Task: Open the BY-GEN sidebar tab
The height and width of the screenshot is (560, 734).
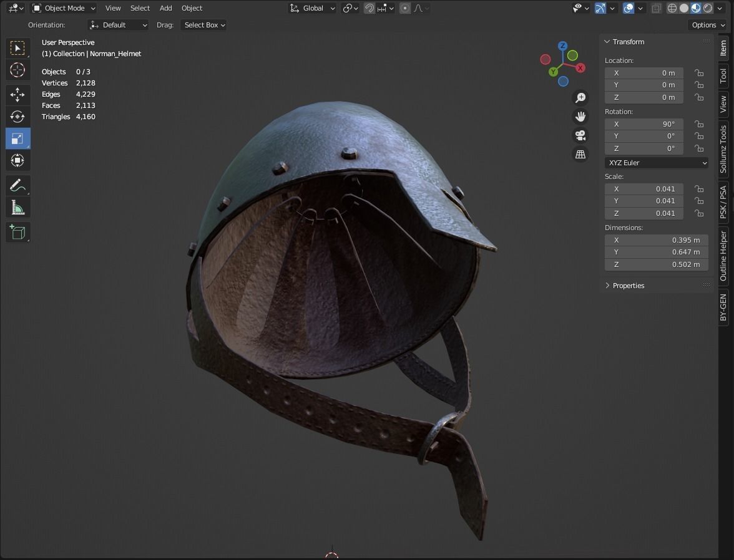Action: coord(723,307)
